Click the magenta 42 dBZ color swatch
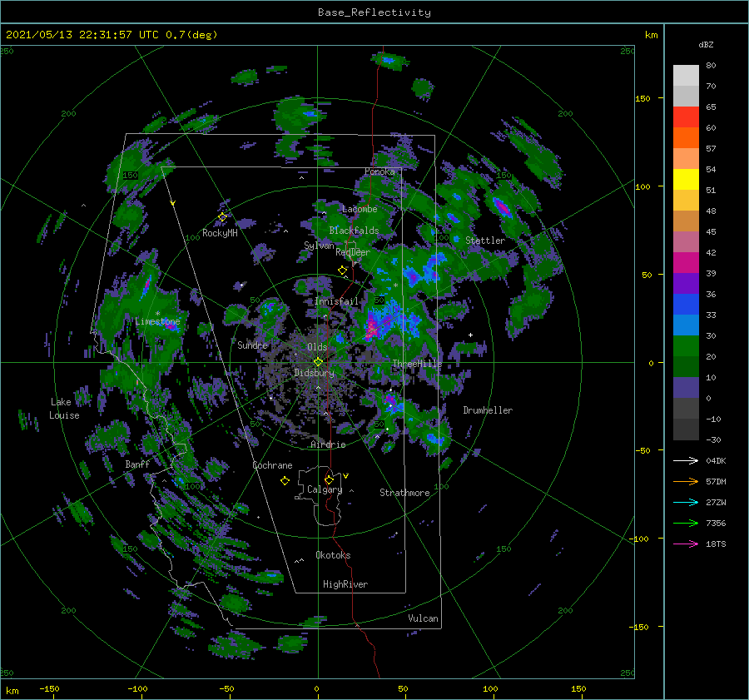Viewport: 749px width, 700px height. 686,262
